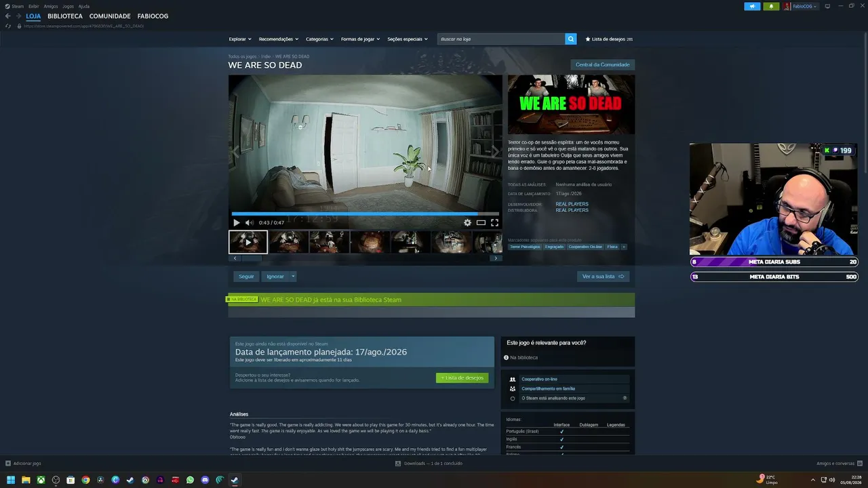Expand the Formas de jogar dropdown
The width and height of the screenshot is (868, 488).
click(360, 39)
